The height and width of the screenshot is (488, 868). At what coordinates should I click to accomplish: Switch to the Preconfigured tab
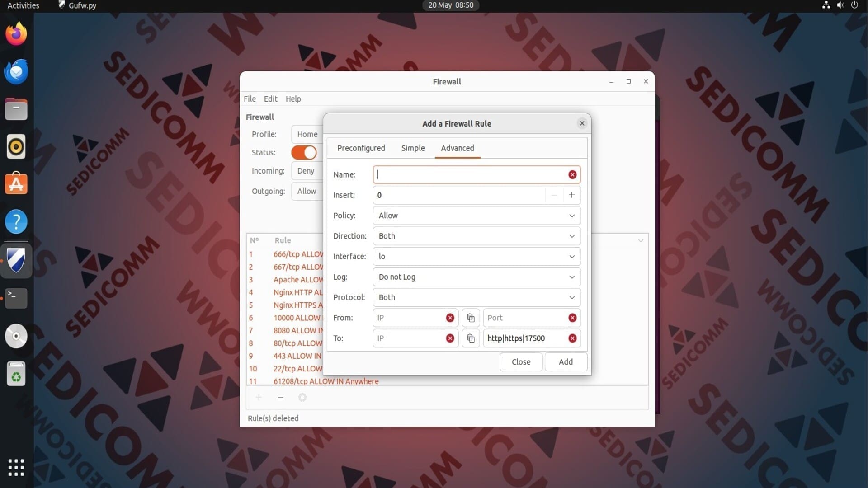tap(361, 148)
